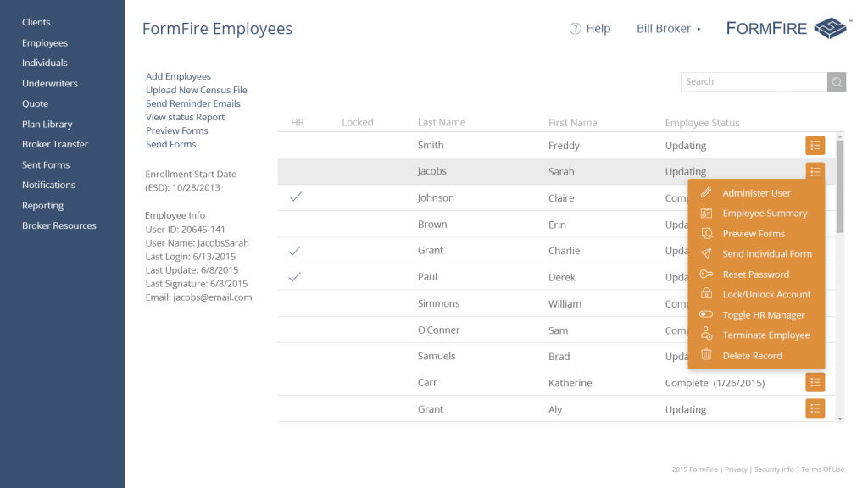Image resolution: width=868 pixels, height=488 pixels.
Task: Click the paper plane Send Individual Form icon
Action: [x=706, y=254]
